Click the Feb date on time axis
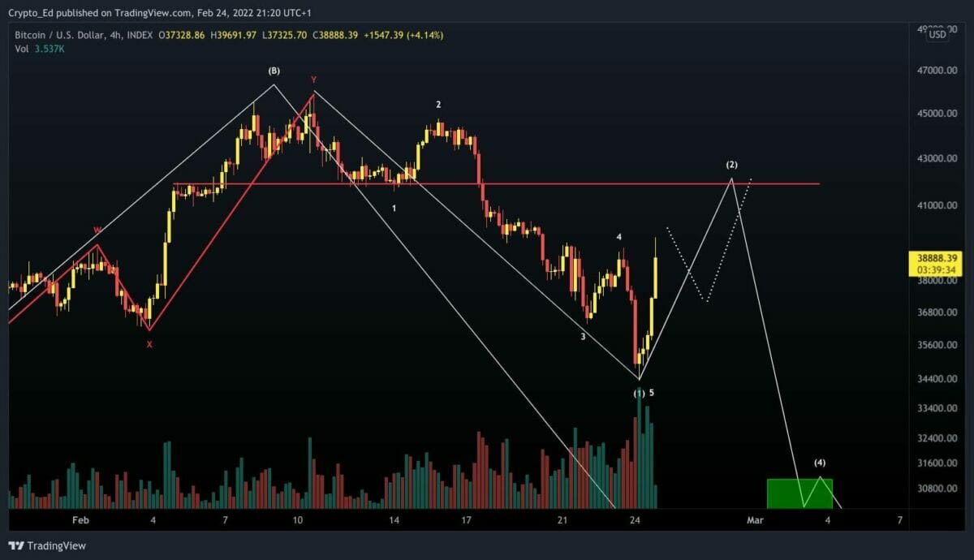 pos(80,519)
